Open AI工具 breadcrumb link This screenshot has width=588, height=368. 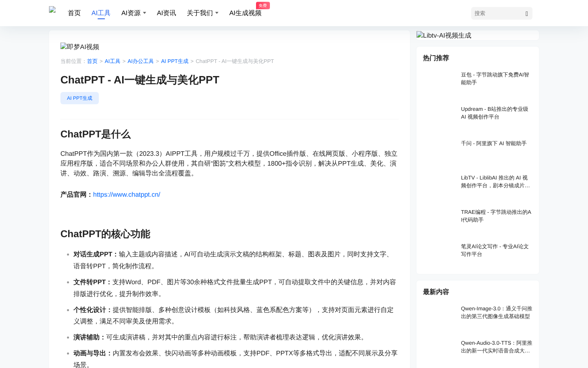click(x=112, y=61)
